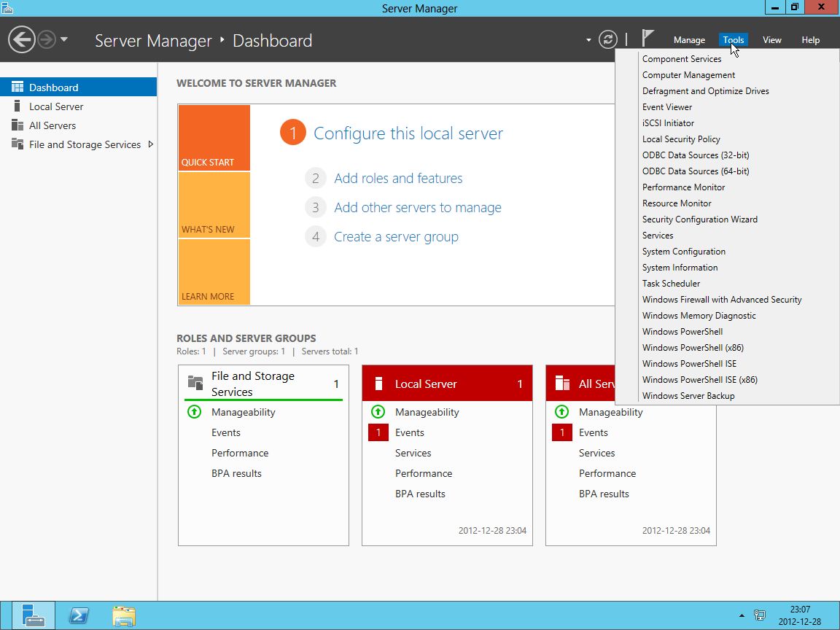
Task: Click Add roles and features link
Action: pyautogui.click(x=398, y=179)
